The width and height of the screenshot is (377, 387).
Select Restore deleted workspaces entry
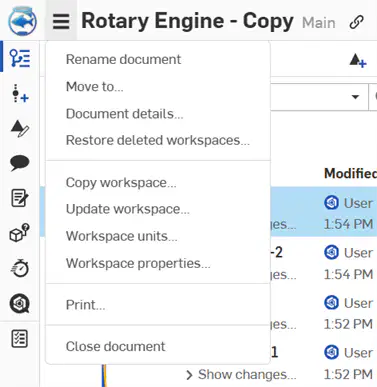[158, 140]
